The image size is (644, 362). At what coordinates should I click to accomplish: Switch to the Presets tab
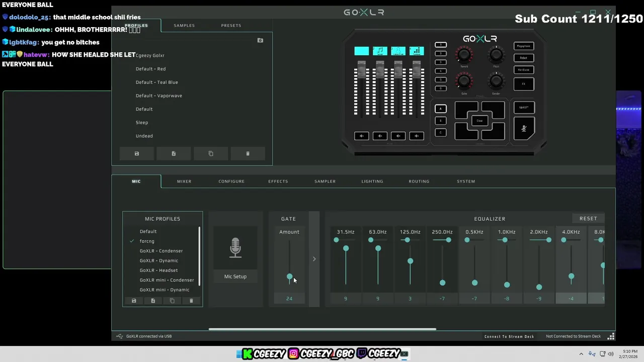[231, 25]
